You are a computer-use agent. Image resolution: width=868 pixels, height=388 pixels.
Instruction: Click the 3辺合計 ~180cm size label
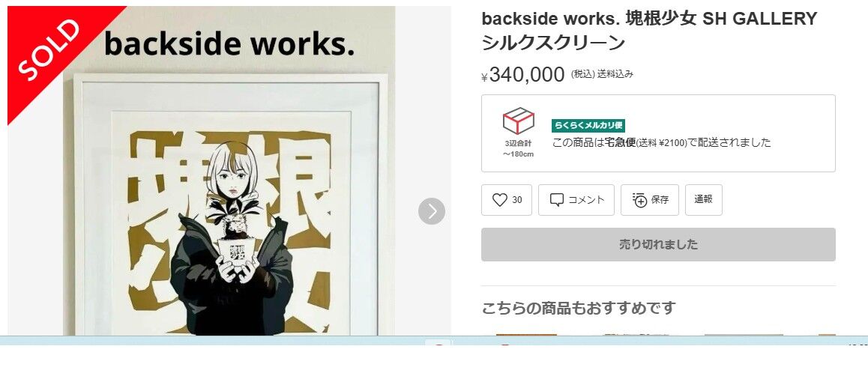pos(518,148)
